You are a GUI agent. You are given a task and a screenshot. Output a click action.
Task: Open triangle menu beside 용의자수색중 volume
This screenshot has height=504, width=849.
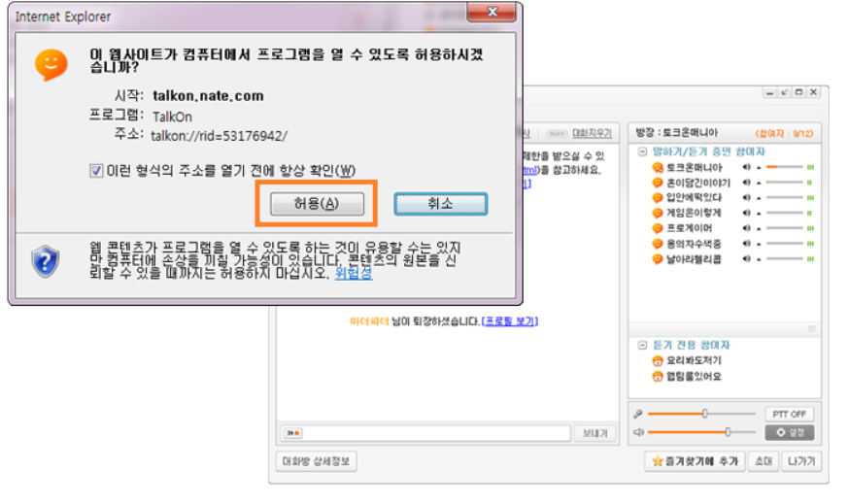coord(759,244)
